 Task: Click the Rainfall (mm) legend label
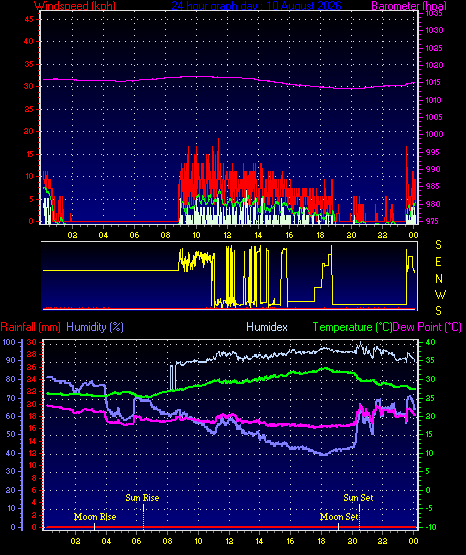tap(30, 327)
